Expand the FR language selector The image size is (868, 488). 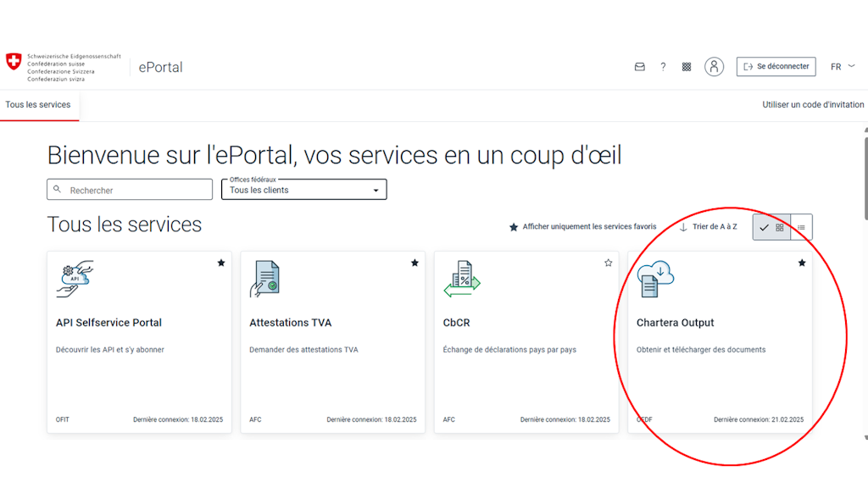[x=842, y=66]
